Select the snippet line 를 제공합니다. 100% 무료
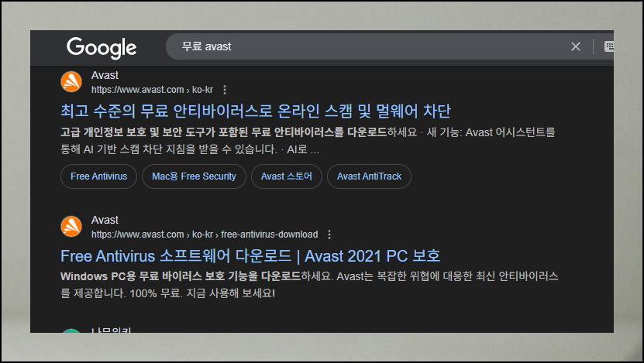The height and width of the screenshot is (363, 644). (167, 293)
